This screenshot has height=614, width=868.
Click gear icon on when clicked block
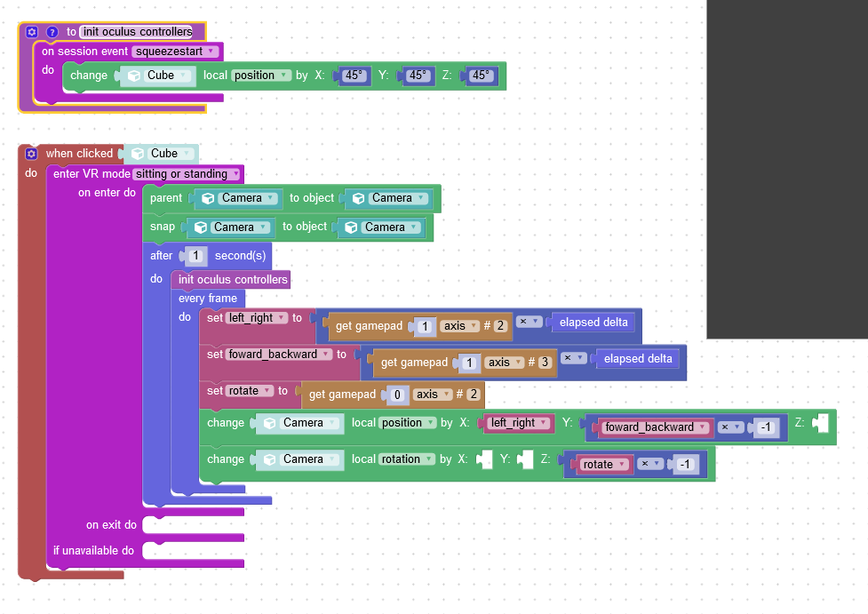click(x=32, y=154)
